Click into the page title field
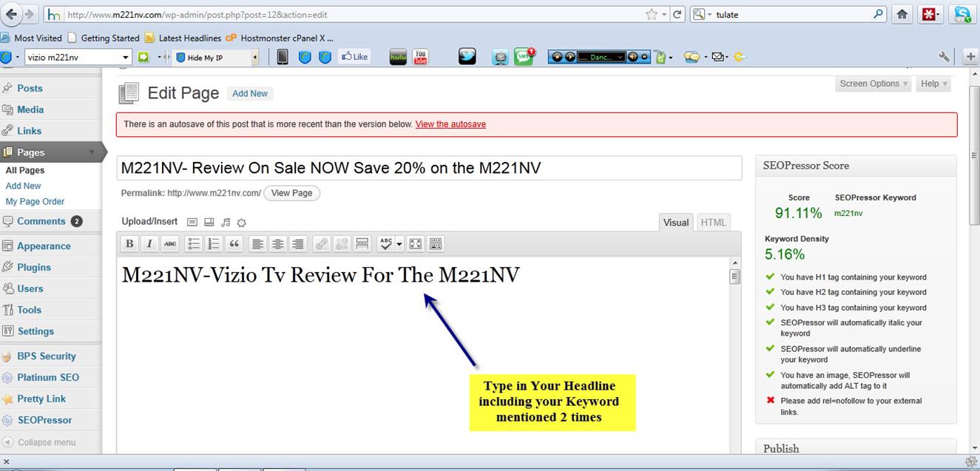This screenshot has height=471, width=980. pyautogui.click(x=429, y=169)
